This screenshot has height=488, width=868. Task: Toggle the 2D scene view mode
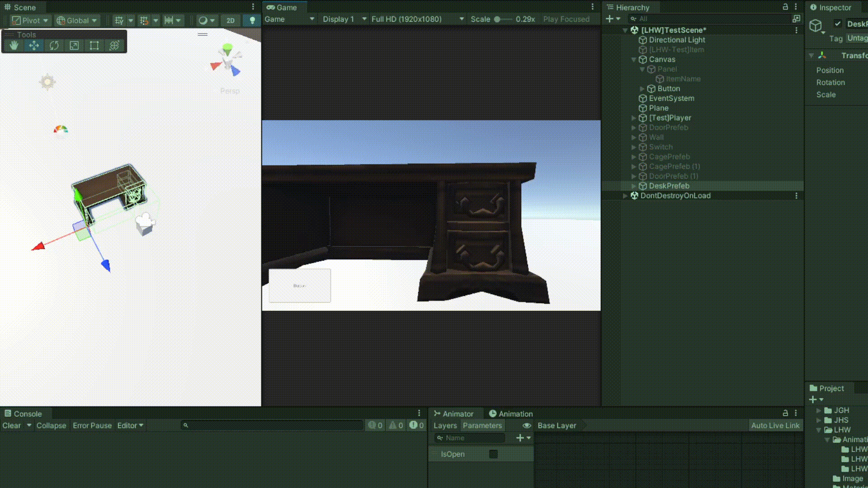[231, 20]
